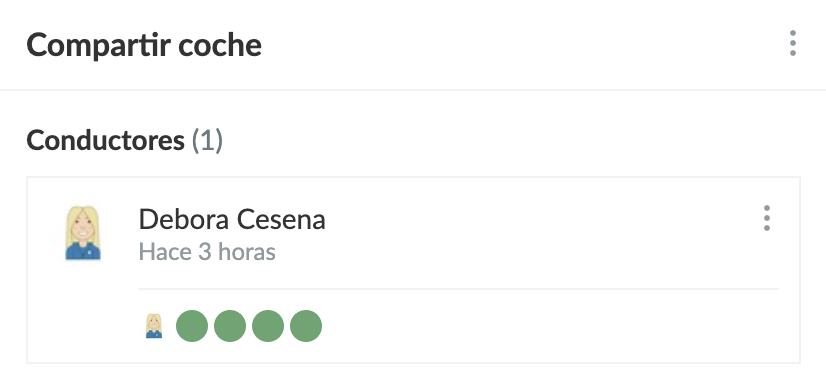Click the seats row under the divider
This screenshot has width=826, height=388.
click(458, 326)
